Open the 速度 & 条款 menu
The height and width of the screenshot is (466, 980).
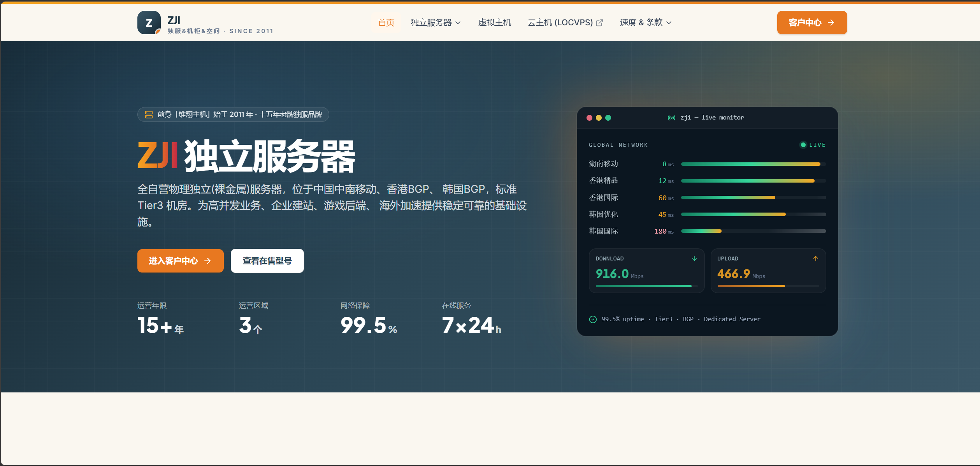pos(646,23)
